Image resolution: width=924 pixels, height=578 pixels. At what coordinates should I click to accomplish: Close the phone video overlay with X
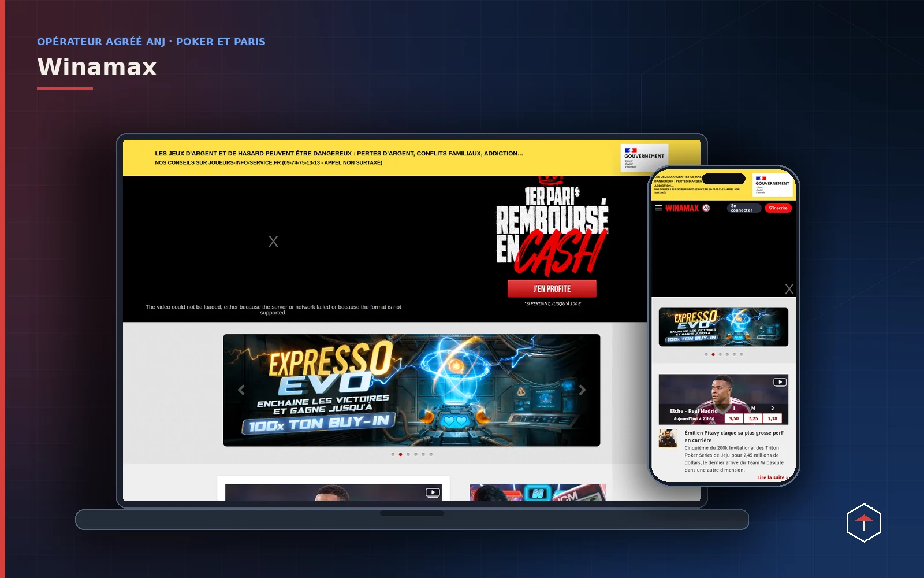point(789,289)
